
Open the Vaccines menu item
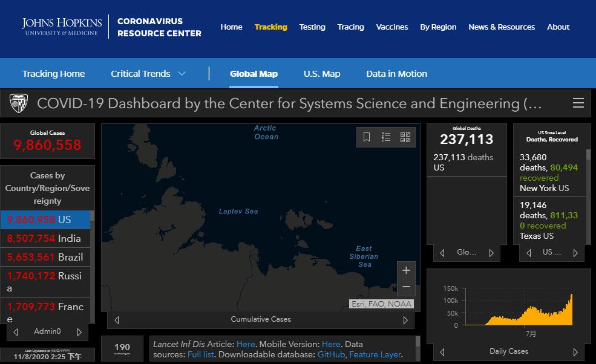(x=392, y=27)
